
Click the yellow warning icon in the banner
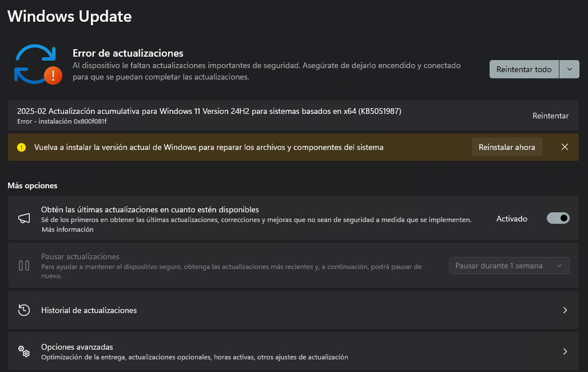click(x=22, y=147)
